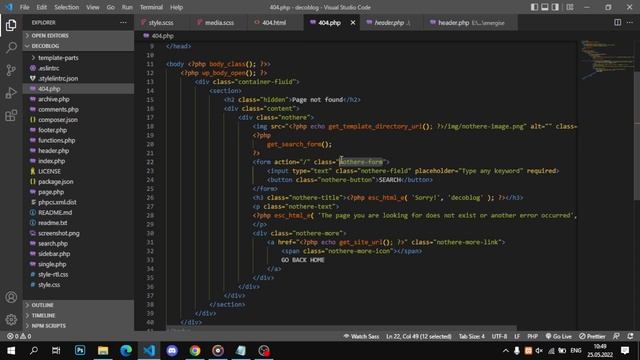Open the Manage gear icon
The width and height of the screenshot is (640, 360).
tap(11, 319)
